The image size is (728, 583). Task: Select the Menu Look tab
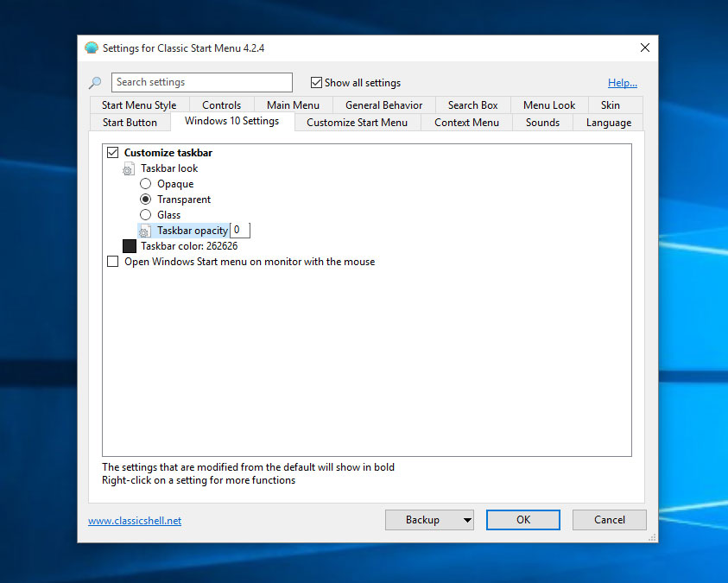pos(549,105)
